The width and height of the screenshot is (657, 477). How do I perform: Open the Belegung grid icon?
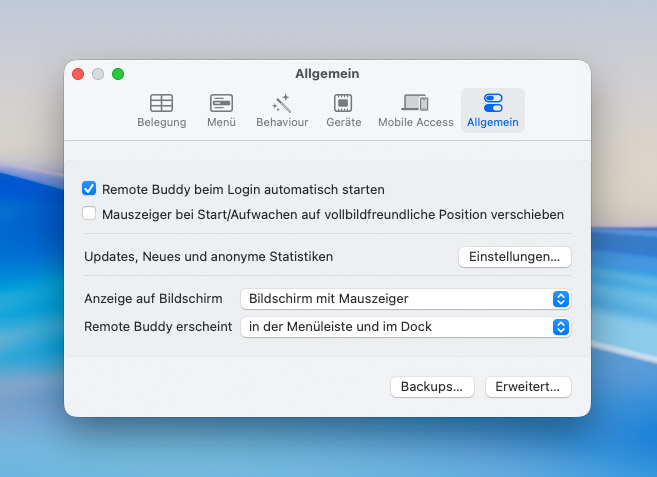pyautogui.click(x=161, y=103)
